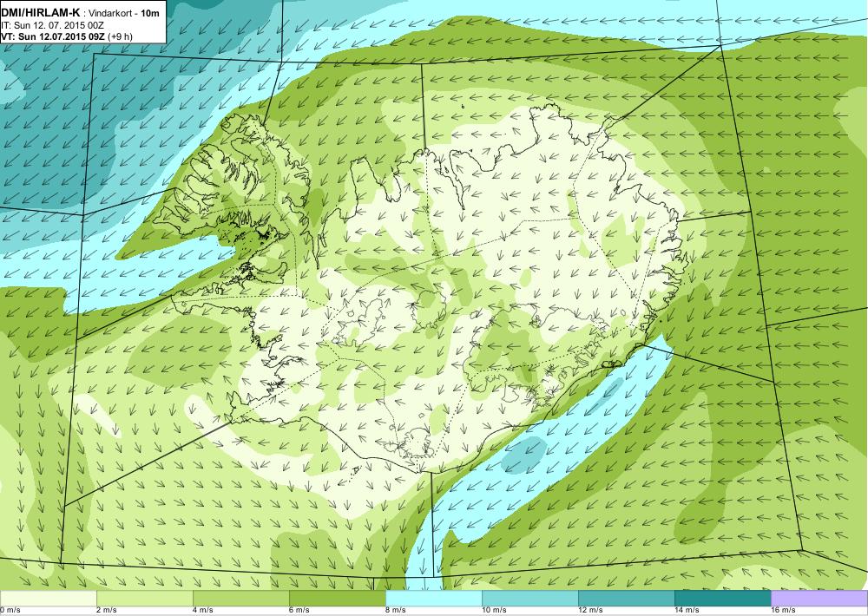Click the DMI/HIRLAM-K title text
This screenshot has height=616, width=868.
[x=41, y=13]
